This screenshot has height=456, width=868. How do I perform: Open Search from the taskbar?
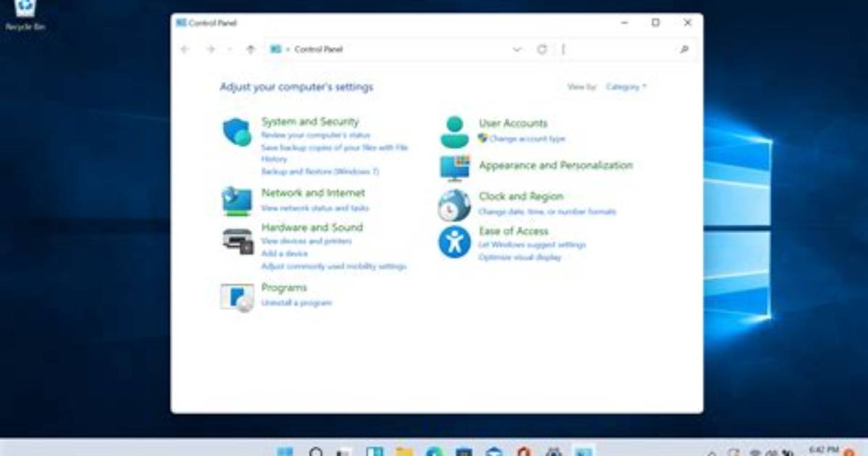click(316, 452)
